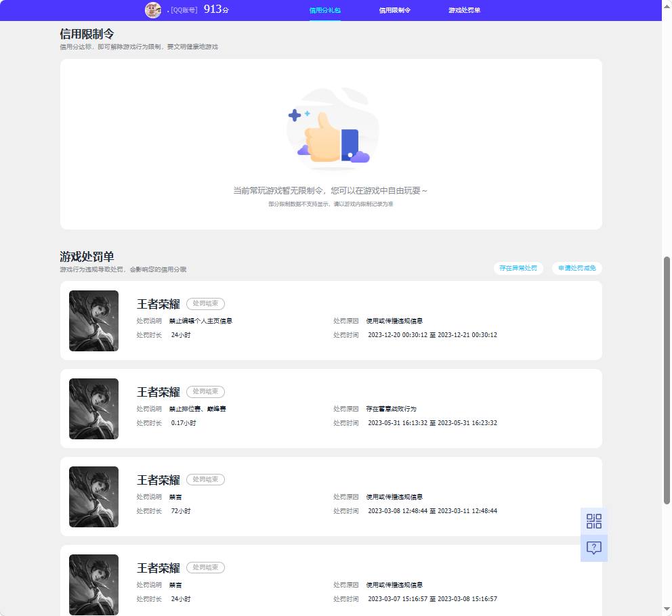
Task: Click time range 2023-03-07 15:16:57 至 2023-03-08 15:16:57
Action: [432, 599]
